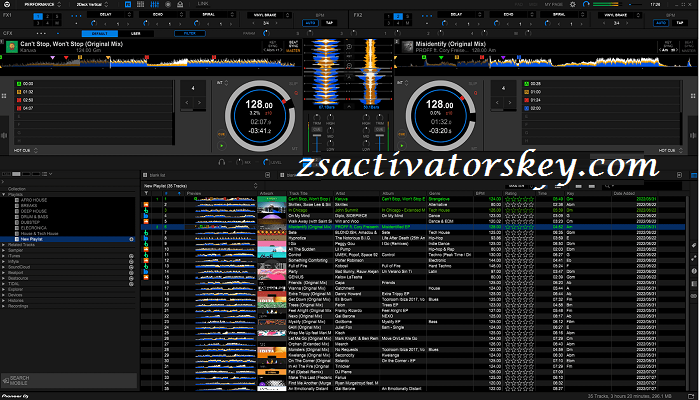This screenshot has height=400, width=700.
Task: Assign FX2 to deck 2
Action: (x=398, y=17)
